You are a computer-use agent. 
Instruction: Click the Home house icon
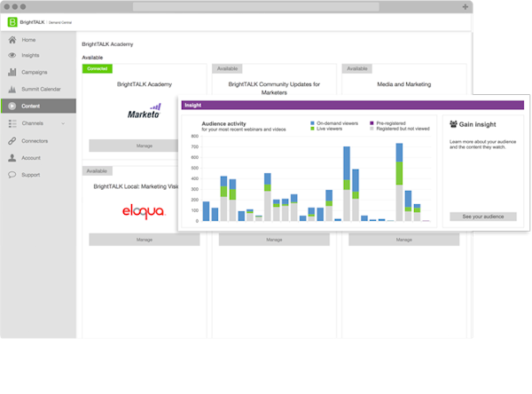(x=12, y=40)
